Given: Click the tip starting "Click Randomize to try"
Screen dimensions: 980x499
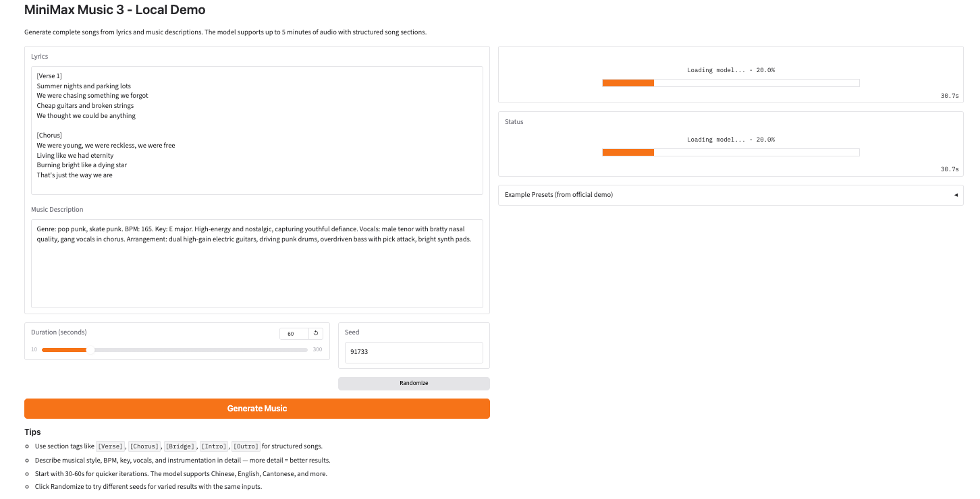Looking at the screenshot, I should [148, 487].
